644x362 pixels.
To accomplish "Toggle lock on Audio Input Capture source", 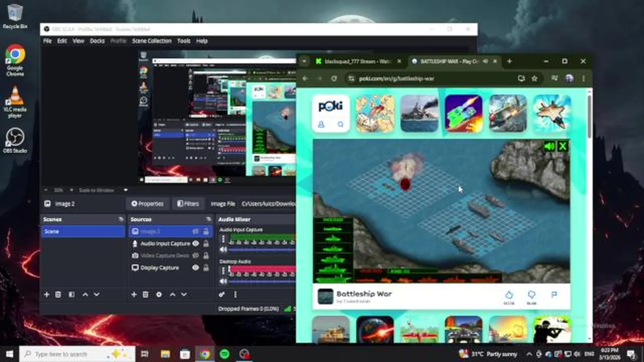I will (x=206, y=243).
